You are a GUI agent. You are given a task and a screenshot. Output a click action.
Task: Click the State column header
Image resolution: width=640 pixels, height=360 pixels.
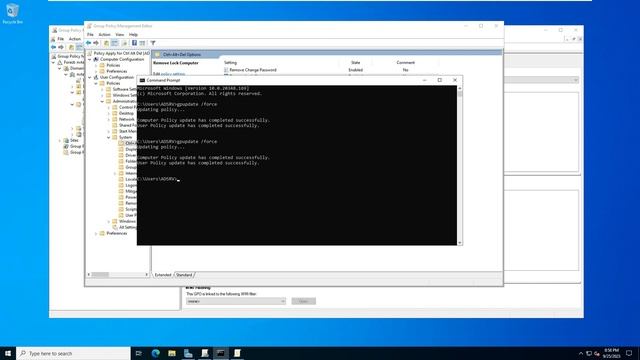pos(356,63)
